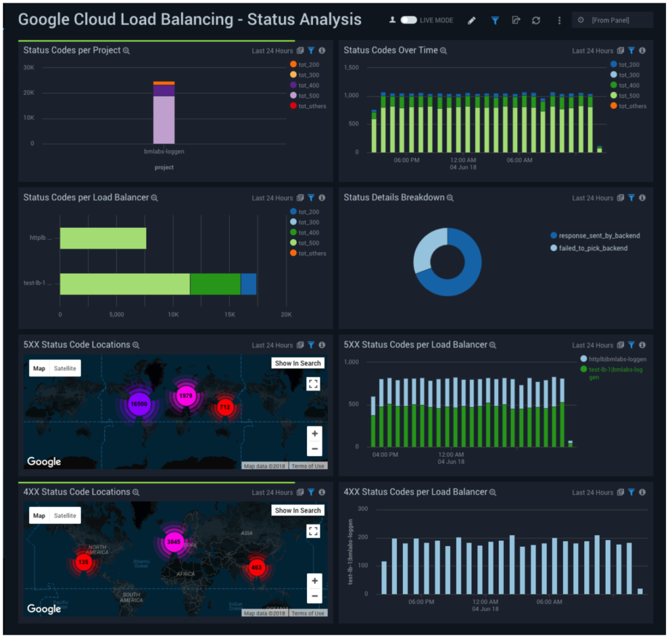Enter fullscreen on the 5XX locations map
The height and width of the screenshot is (640, 672).
click(314, 385)
